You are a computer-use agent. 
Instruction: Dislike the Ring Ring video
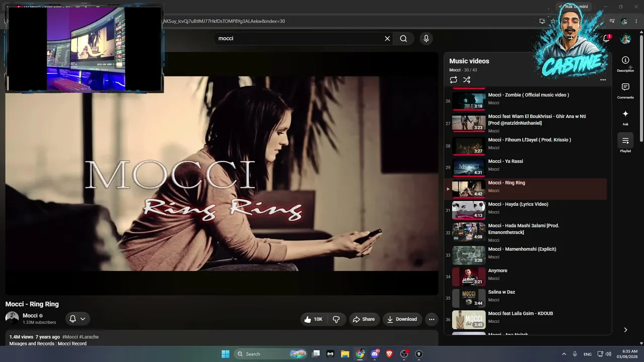[336, 319]
